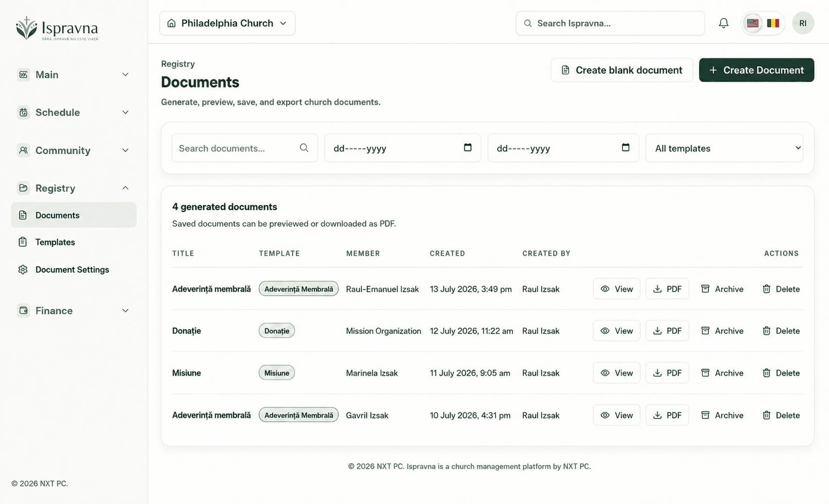Focus the Search Ispravna field
829x504 pixels.
tap(610, 23)
